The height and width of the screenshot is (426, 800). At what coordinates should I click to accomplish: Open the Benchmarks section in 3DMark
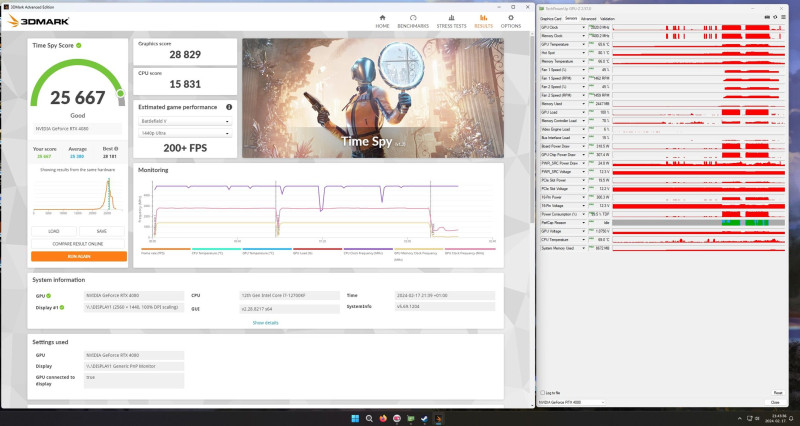pos(413,21)
